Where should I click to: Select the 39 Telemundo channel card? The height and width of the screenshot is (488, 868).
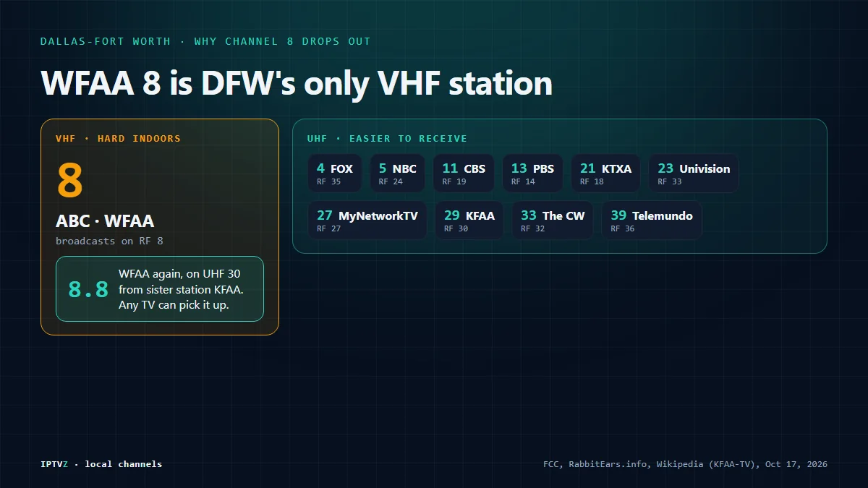tap(652, 221)
